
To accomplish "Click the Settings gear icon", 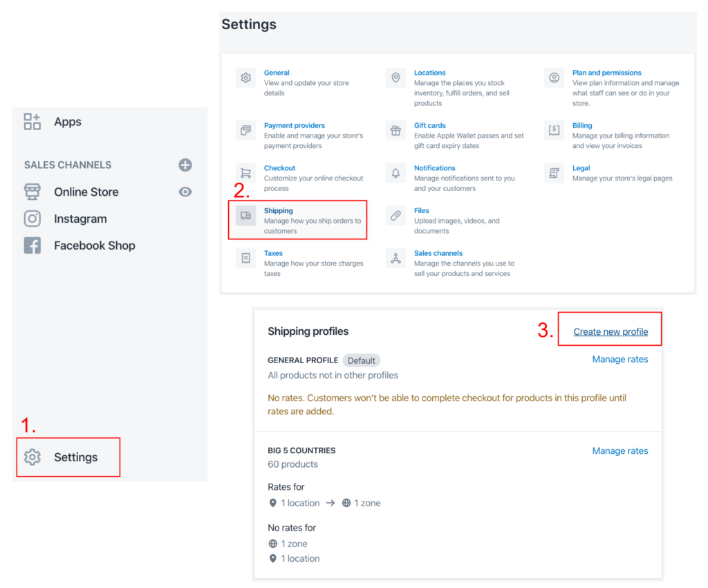I will 32,457.
